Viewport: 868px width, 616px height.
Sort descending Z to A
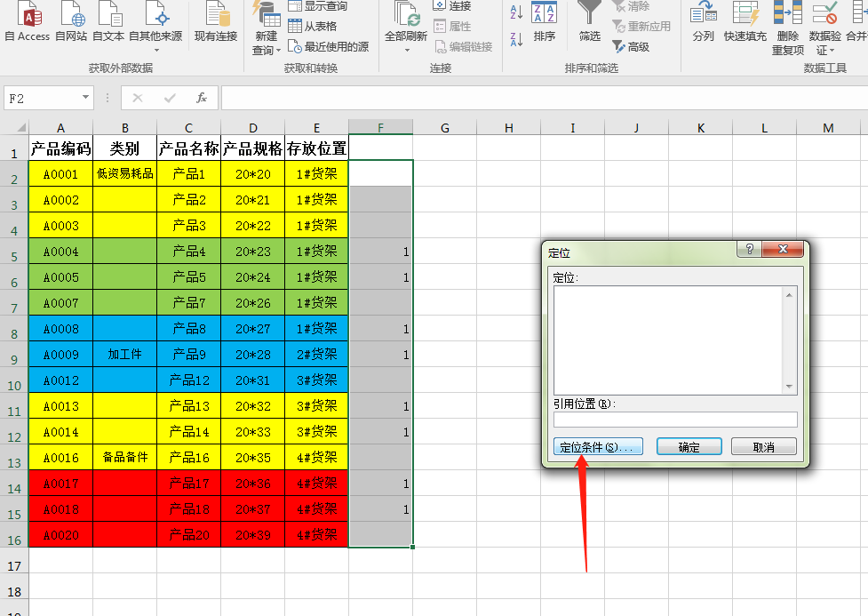[x=516, y=39]
